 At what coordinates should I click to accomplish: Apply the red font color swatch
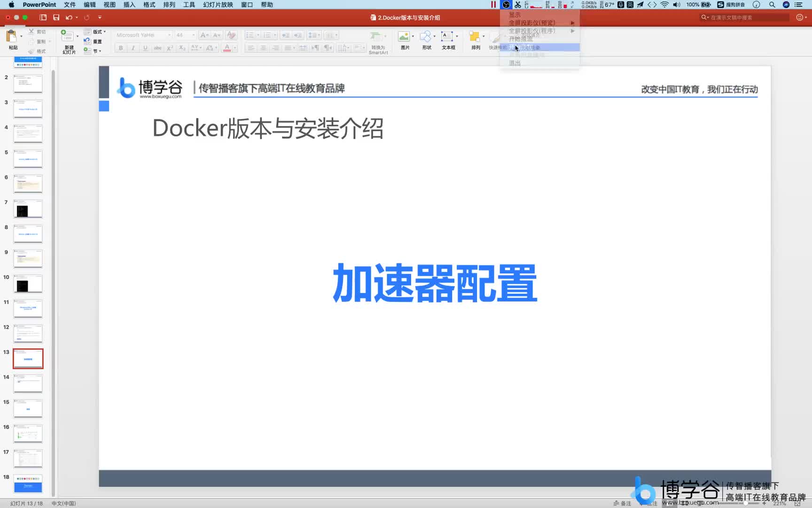pos(227,48)
